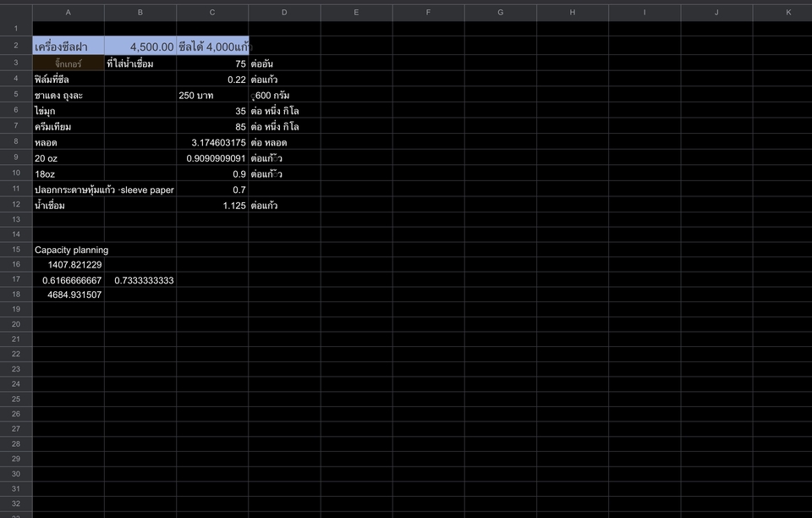The image size is (812, 518).
Task: Select column A header
Action: pyautogui.click(x=69, y=13)
